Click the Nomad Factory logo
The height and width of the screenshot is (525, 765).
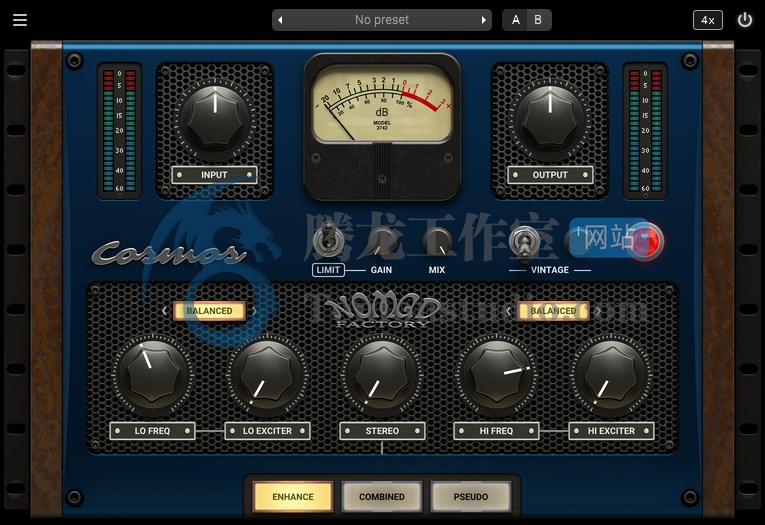tap(382, 311)
